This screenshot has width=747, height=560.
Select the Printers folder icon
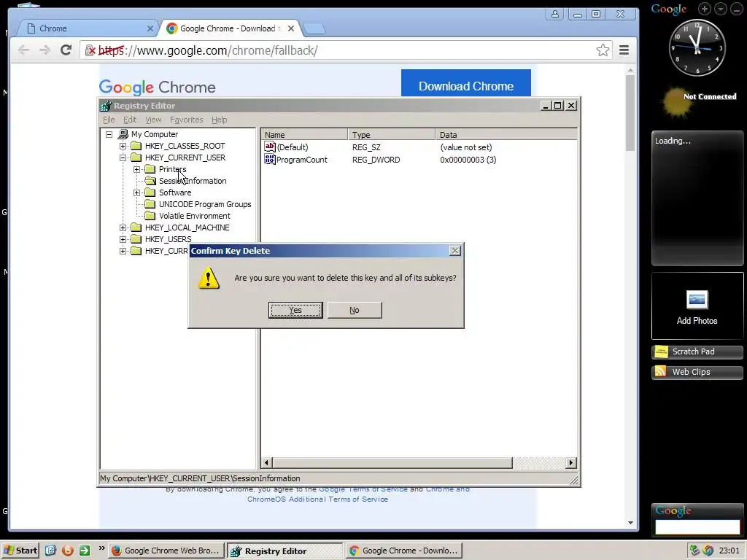point(150,169)
